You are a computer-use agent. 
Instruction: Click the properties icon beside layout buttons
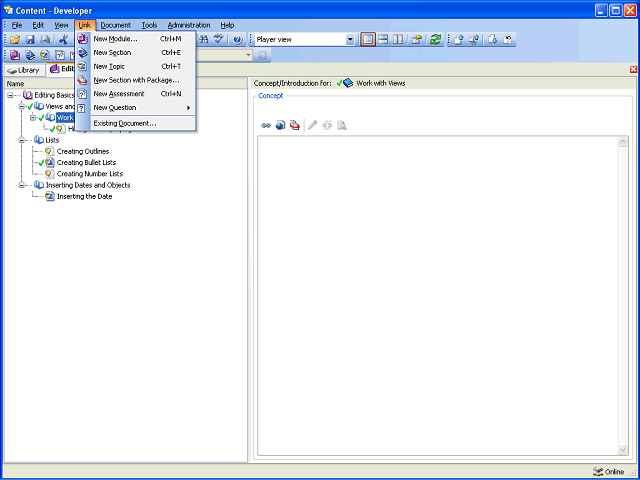pyautogui.click(x=416, y=40)
